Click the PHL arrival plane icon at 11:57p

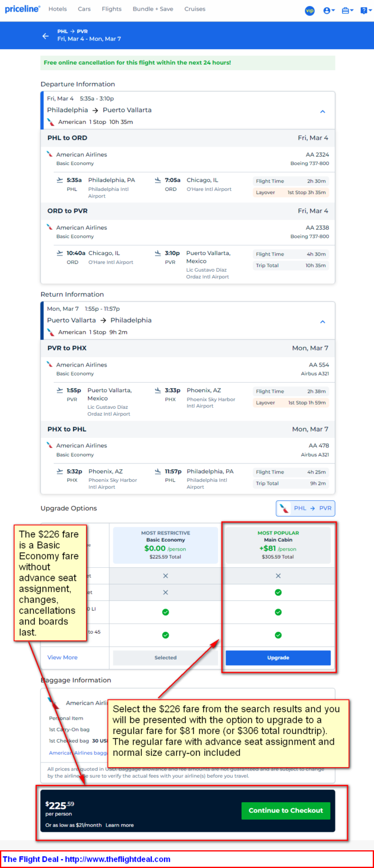click(x=159, y=471)
